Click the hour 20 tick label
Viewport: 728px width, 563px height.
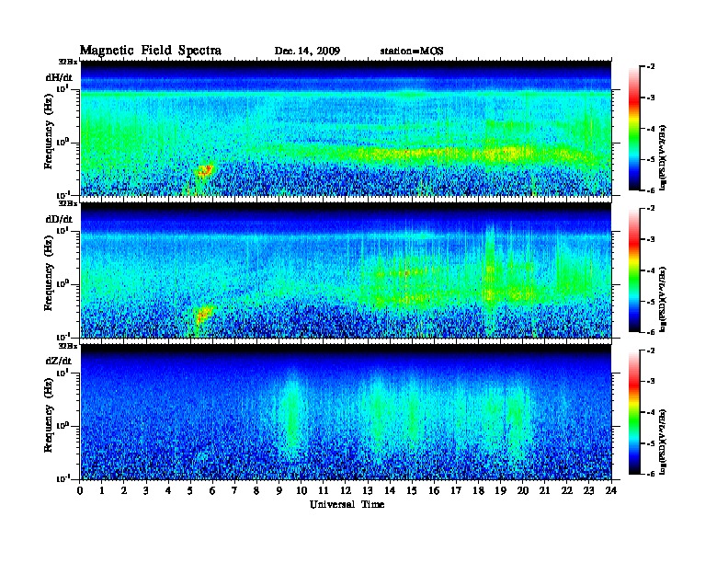point(522,490)
